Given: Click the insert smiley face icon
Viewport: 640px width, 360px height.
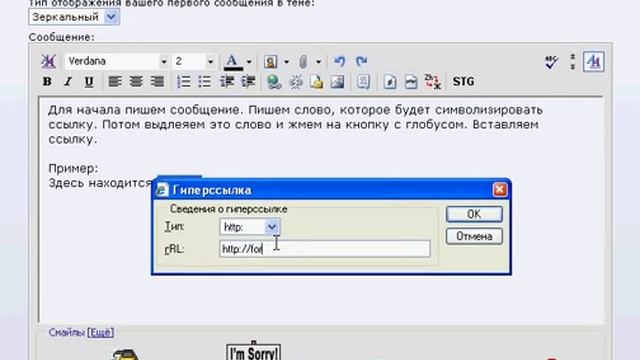Looking at the screenshot, I should [x=270, y=62].
